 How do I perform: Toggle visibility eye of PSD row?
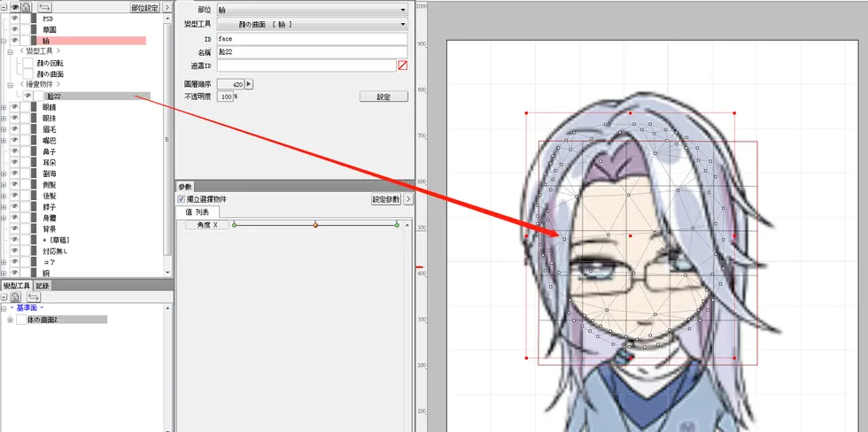14,19
